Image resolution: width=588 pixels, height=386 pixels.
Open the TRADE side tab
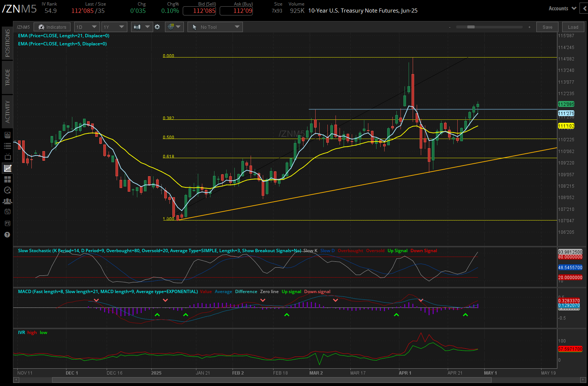pos(7,77)
